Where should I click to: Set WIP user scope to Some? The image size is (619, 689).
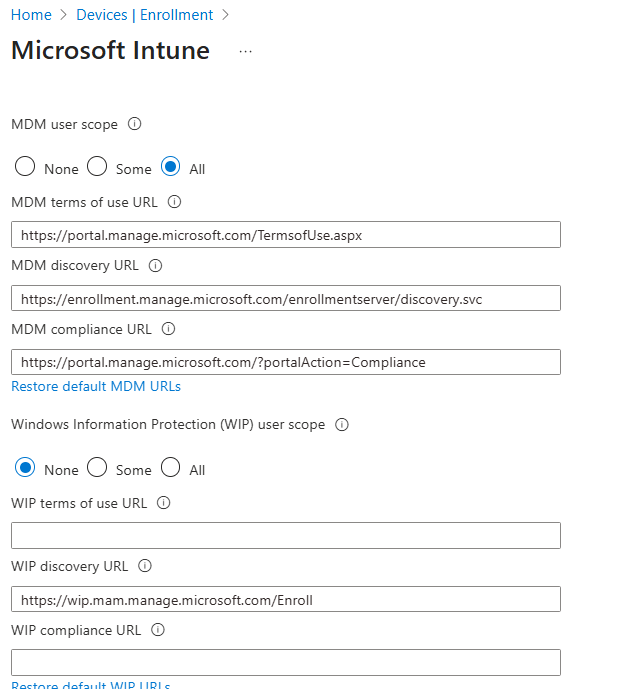pos(97,467)
